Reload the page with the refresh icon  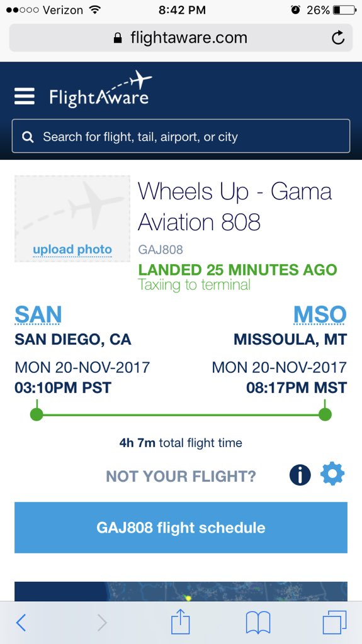pyautogui.click(x=337, y=38)
